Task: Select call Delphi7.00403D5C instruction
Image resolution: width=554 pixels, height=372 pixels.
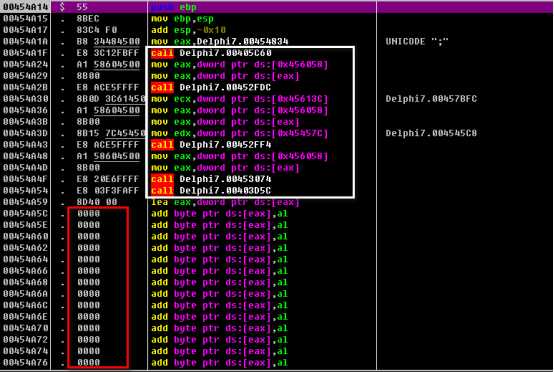Action: click(x=211, y=190)
